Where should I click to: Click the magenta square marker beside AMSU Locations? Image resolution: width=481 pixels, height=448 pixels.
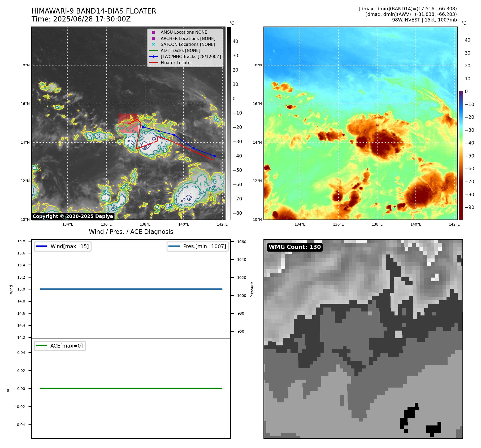click(x=153, y=32)
